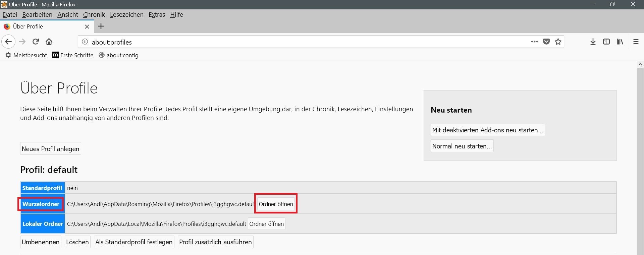Open the Hilfe menu

[x=176, y=15]
